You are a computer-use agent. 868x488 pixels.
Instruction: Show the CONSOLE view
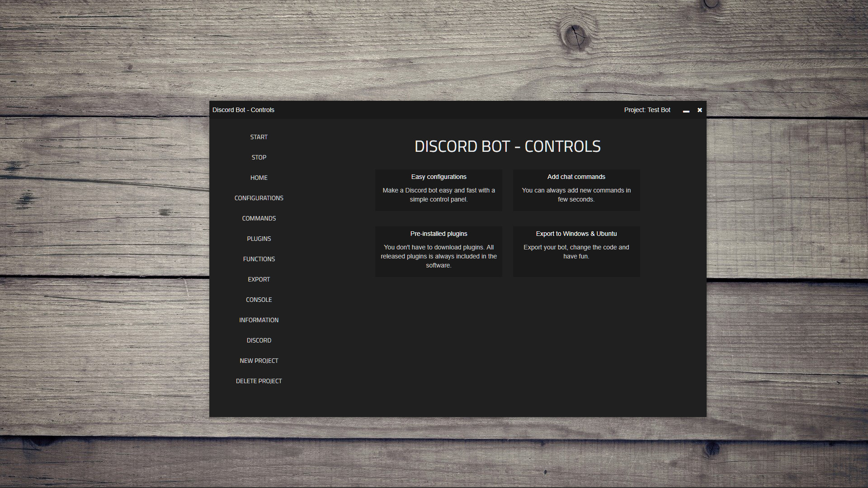pos(259,300)
